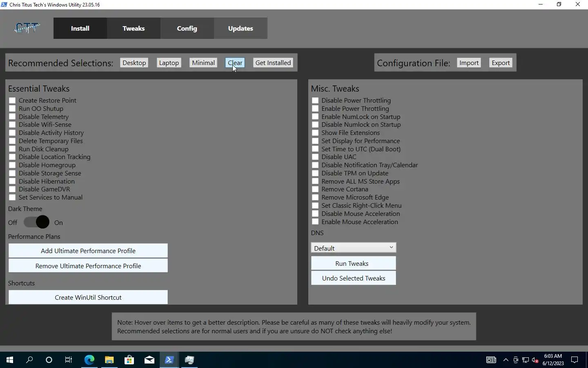Open the Action Center notifications icon
Viewport: 588px width, 368px height.
click(575, 360)
